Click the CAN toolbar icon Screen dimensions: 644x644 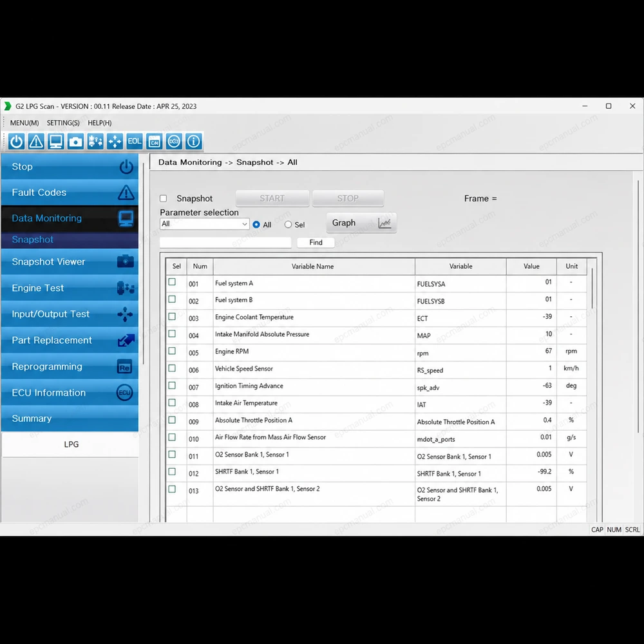(155, 141)
